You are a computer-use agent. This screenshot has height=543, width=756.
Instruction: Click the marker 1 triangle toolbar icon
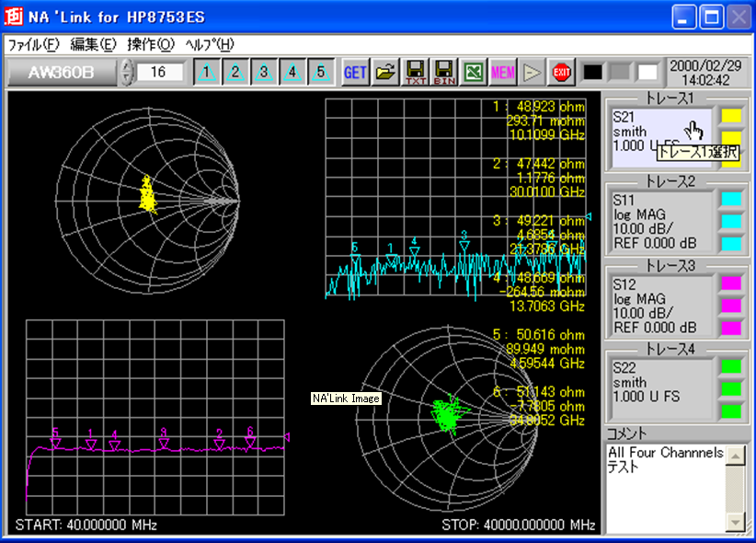click(x=207, y=73)
